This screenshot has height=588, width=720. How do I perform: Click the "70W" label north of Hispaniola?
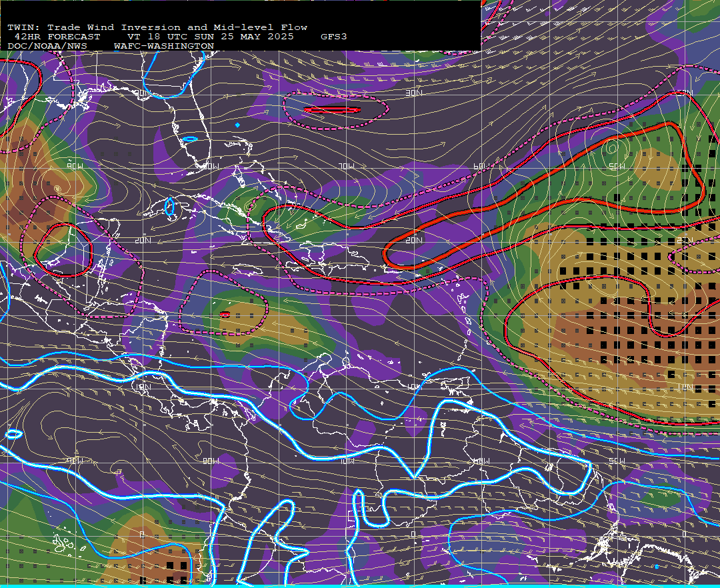346,166
